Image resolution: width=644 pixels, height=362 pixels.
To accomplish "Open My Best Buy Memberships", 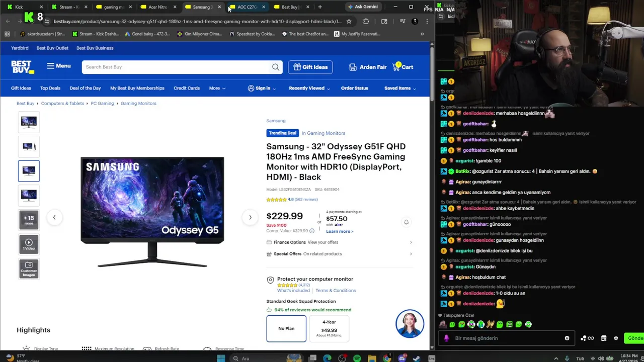I will (x=137, y=88).
